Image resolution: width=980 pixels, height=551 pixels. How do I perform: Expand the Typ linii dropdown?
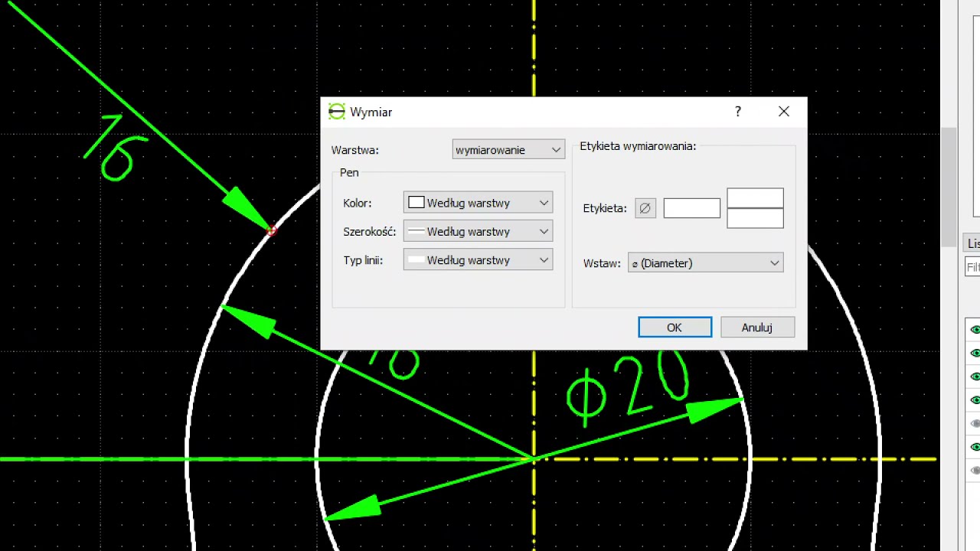click(x=478, y=260)
